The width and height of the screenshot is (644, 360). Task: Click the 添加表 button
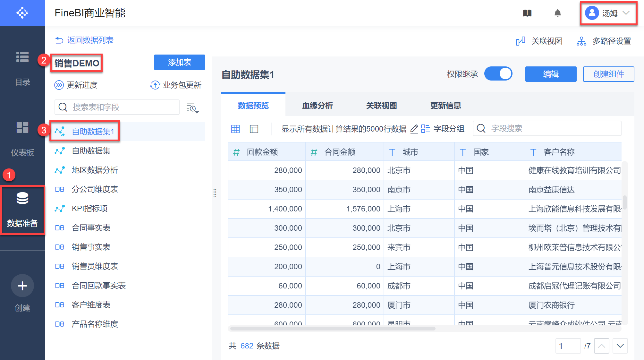click(179, 62)
